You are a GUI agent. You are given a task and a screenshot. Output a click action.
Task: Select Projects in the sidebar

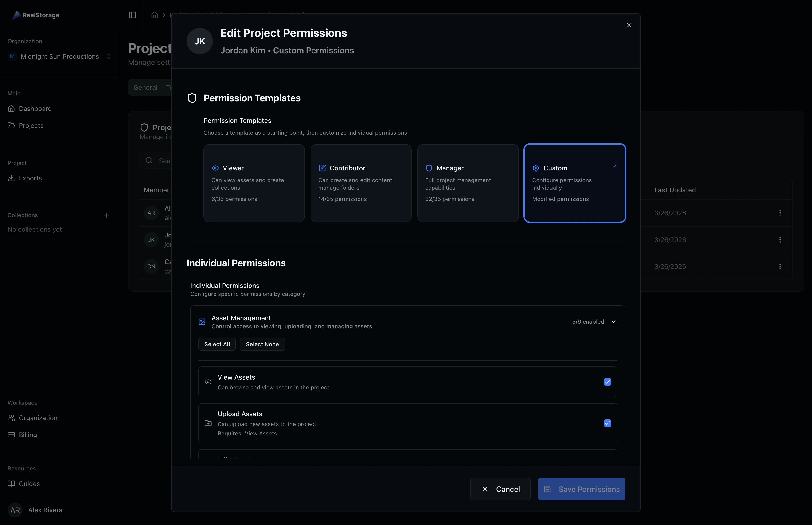coord(31,125)
